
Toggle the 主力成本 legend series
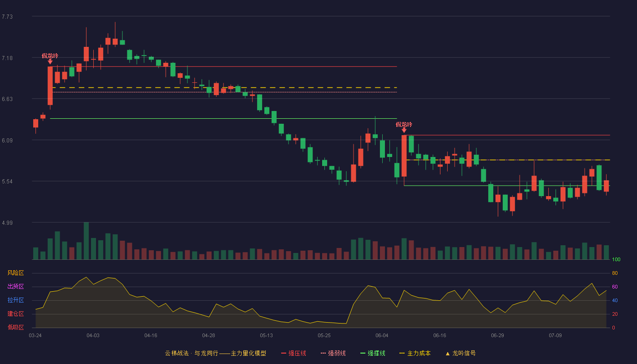[415, 353]
